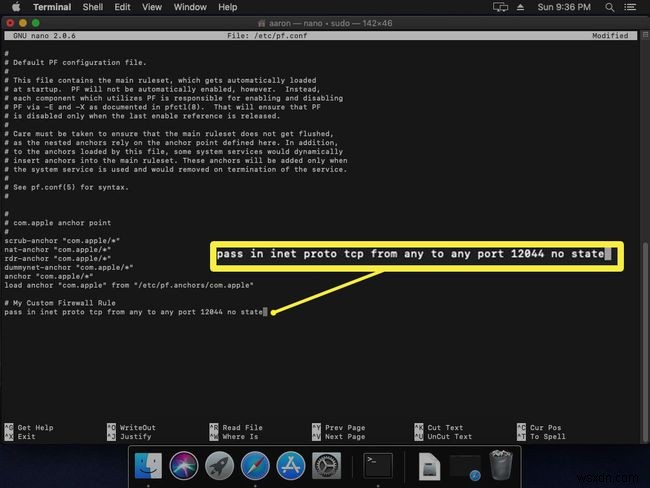This screenshot has height=488, width=650.
Task: Click the nat-anchor "com.apple/*" line
Action: [58, 250]
